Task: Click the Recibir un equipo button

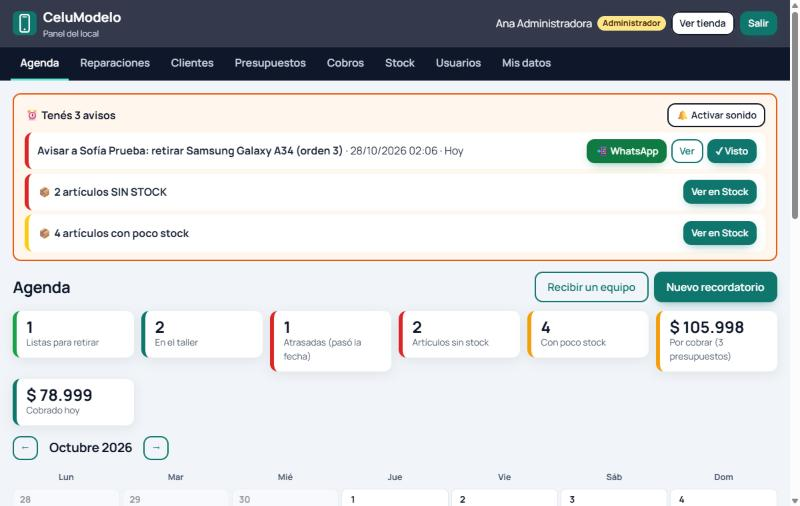Action: [591, 287]
